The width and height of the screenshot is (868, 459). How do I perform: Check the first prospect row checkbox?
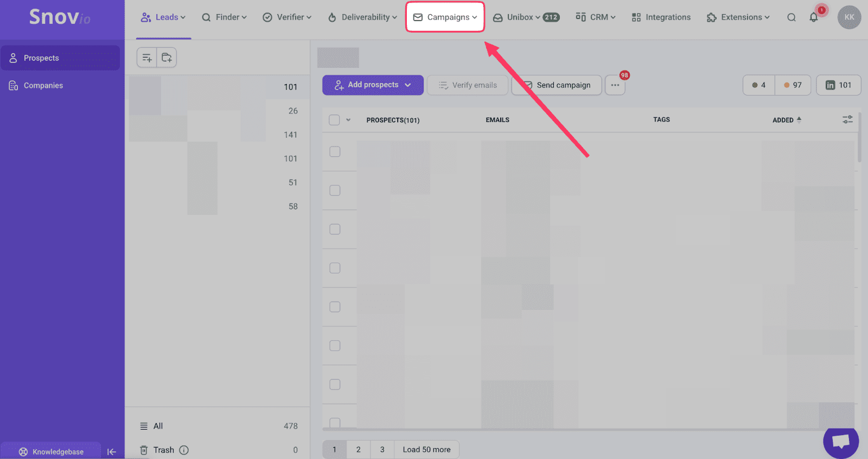coord(335,152)
